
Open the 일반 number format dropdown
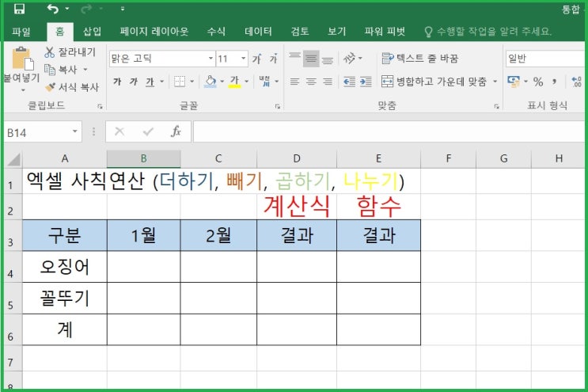pyautogui.click(x=545, y=59)
